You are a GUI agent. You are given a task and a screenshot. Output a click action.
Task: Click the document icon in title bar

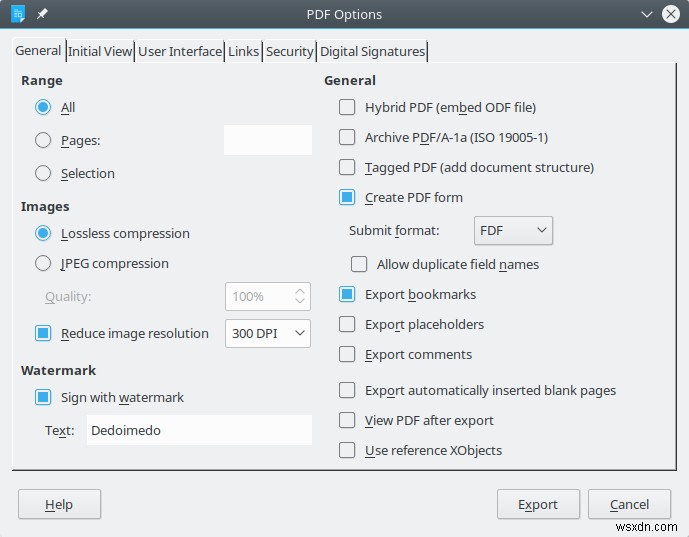[17, 14]
